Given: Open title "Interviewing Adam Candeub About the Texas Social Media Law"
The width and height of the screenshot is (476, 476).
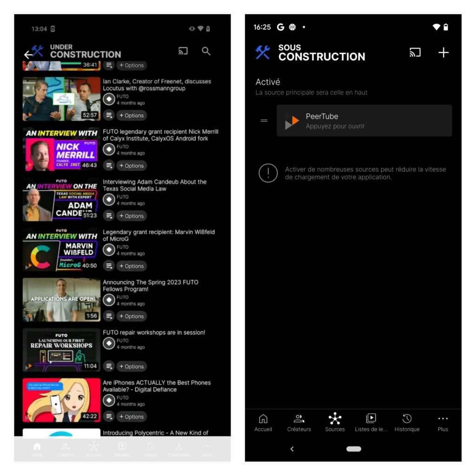Looking at the screenshot, I should [x=154, y=185].
